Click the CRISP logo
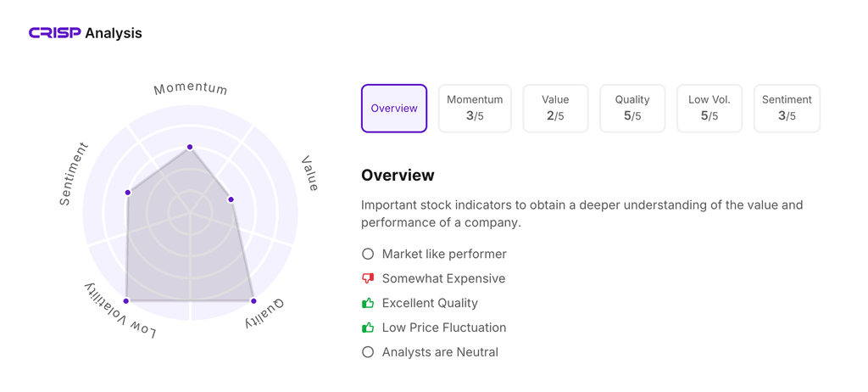868x392 pixels. click(55, 33)
